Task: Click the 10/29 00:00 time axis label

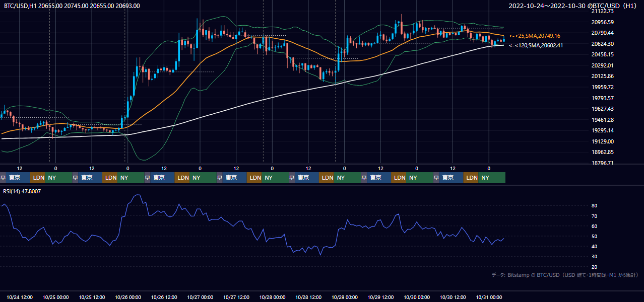Action: (345, 297)
